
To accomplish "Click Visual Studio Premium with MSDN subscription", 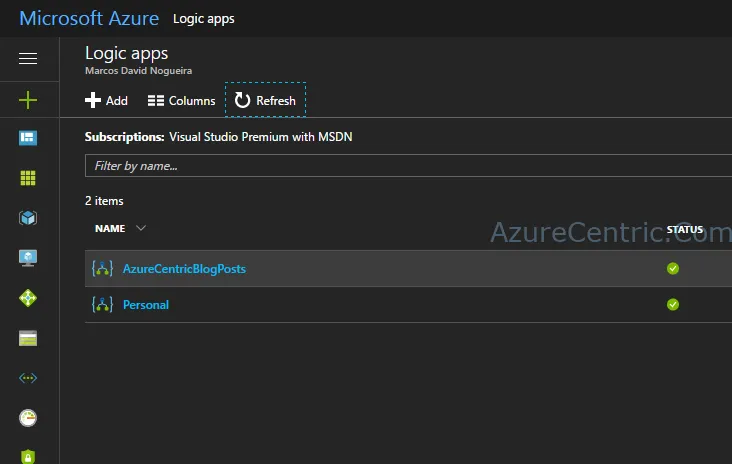I will (260, 137).
